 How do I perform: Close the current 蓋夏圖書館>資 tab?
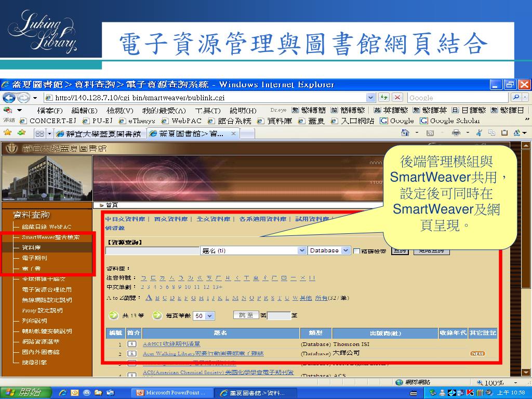[x=233, y=134]
